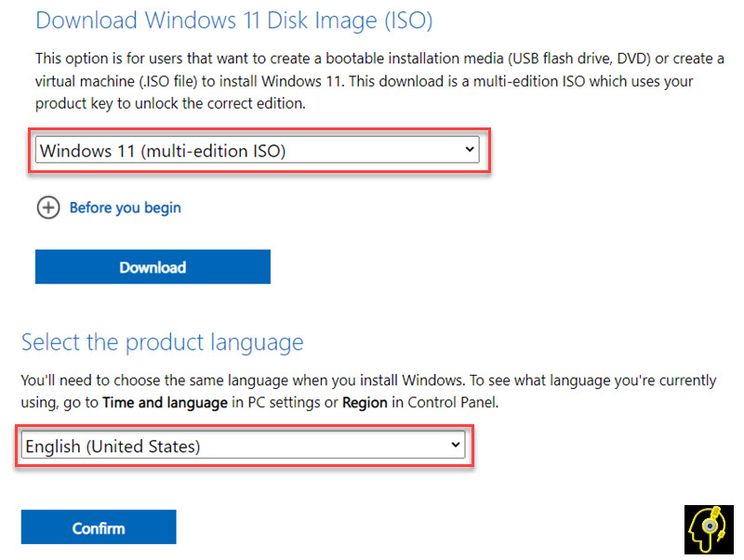Click the bold Time and language text
The image size is (744, 560).
pos(166,403)
